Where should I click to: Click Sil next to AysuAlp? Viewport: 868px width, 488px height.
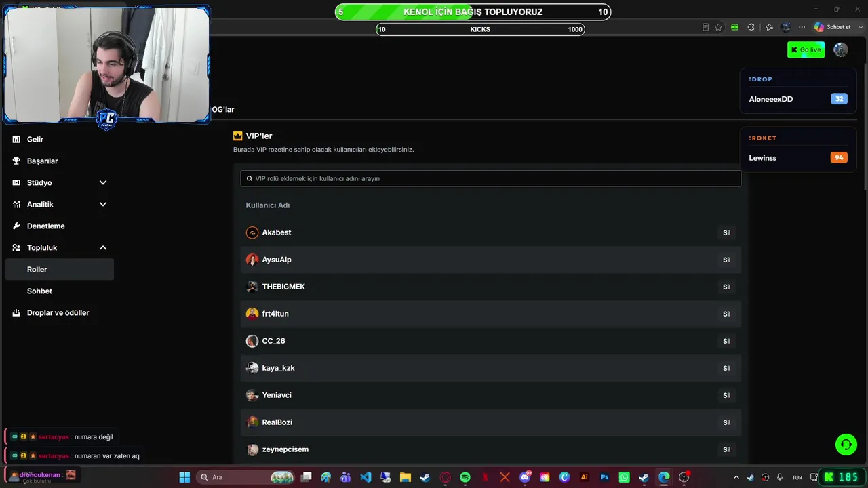726,260
